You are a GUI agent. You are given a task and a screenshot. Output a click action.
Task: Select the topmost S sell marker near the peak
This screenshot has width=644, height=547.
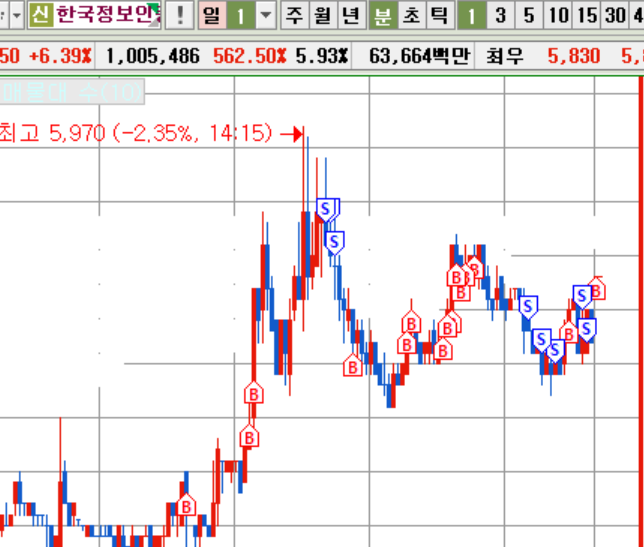pyautogui.click(x=327, y=208)
